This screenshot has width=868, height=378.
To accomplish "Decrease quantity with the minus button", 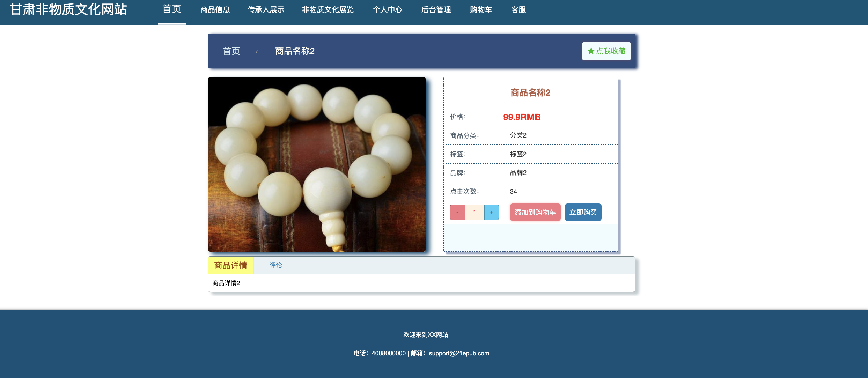I will pyautogui.click(x=457, y=212).
